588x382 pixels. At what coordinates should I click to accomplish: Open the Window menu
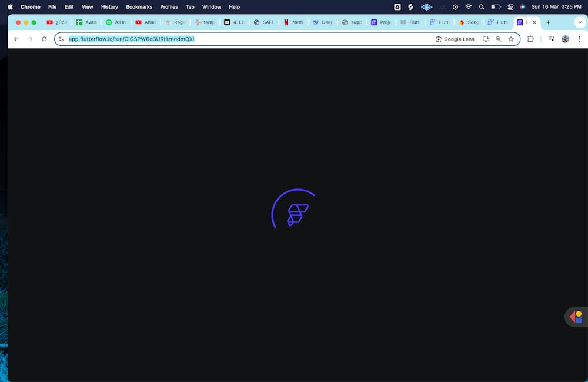pyautogui.click(x=212, y=6)
